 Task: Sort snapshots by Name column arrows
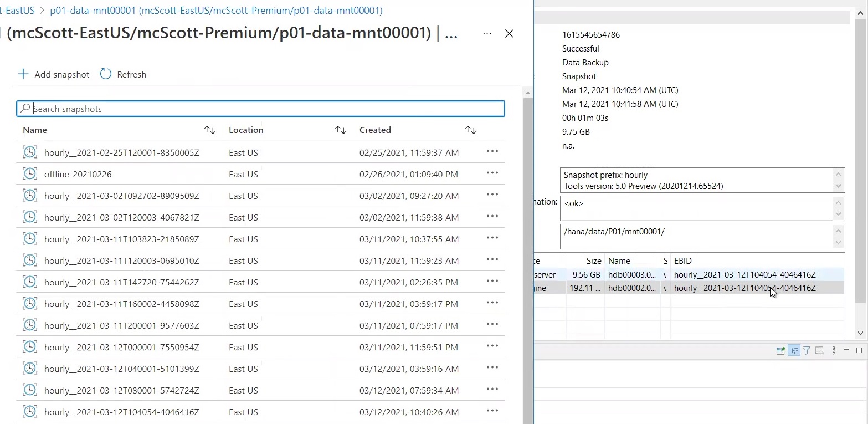(209, 130)
